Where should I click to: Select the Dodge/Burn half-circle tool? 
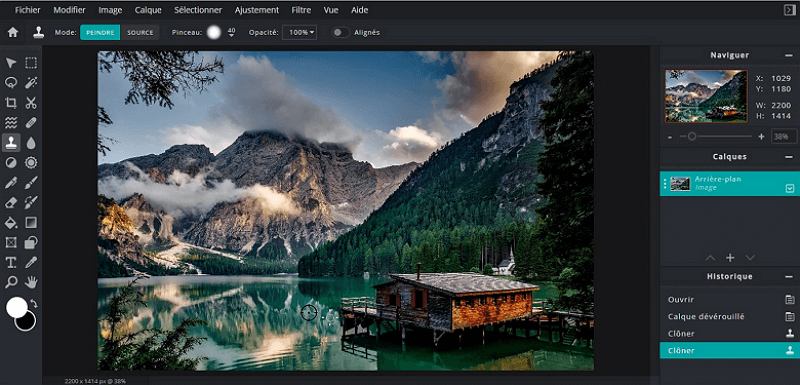tap(11, 163)
